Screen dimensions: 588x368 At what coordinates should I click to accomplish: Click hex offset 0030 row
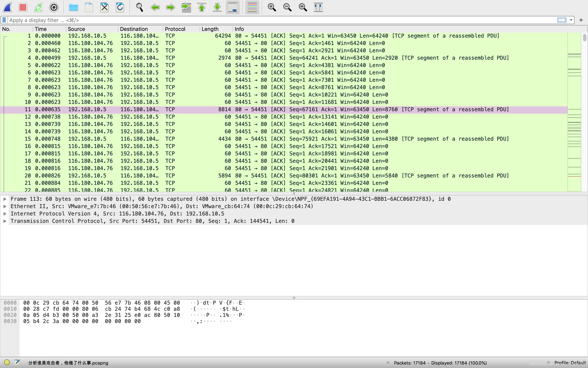click(x=10, y=321)
